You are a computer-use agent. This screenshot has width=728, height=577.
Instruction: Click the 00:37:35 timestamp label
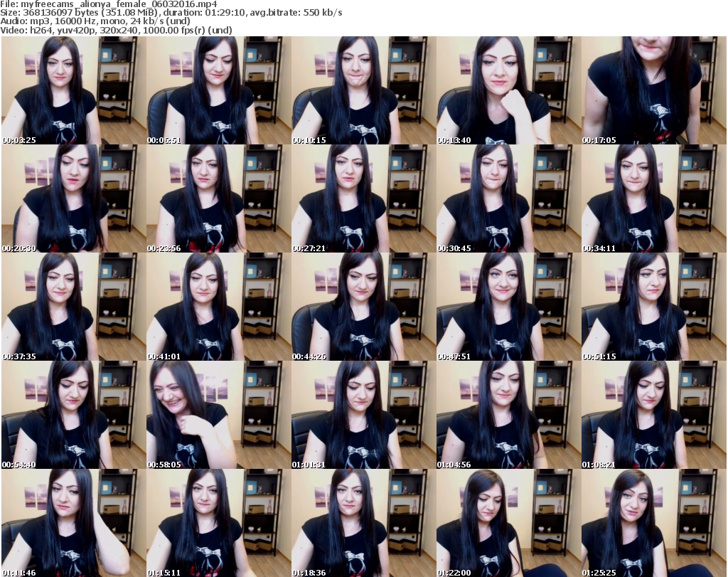(x=19, y=356)
